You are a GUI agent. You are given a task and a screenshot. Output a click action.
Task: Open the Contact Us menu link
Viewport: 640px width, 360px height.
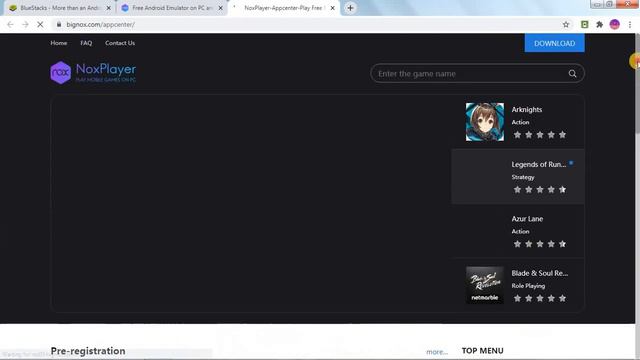120,43
